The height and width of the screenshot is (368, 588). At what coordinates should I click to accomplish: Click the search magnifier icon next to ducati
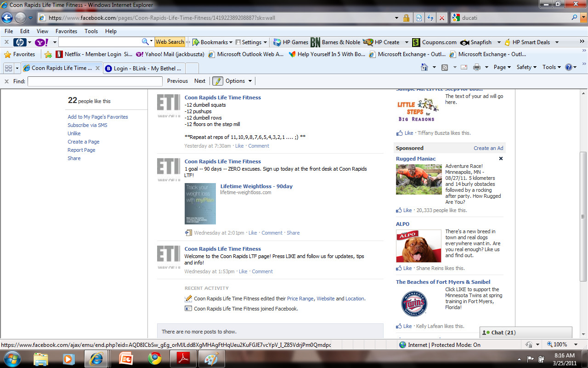coord(574,17)
